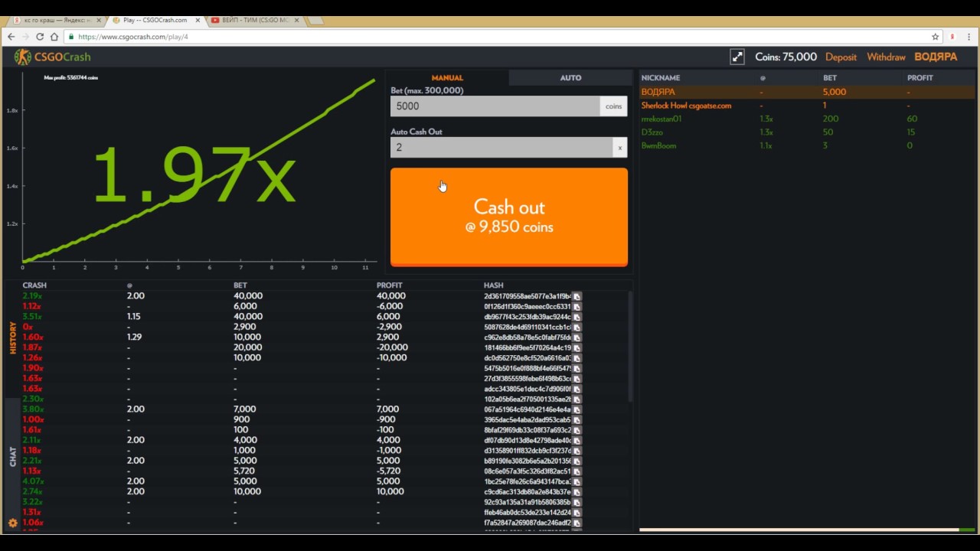Copy hash for the 1.31x crash row

pyautogui.click(x=577, y=513)
